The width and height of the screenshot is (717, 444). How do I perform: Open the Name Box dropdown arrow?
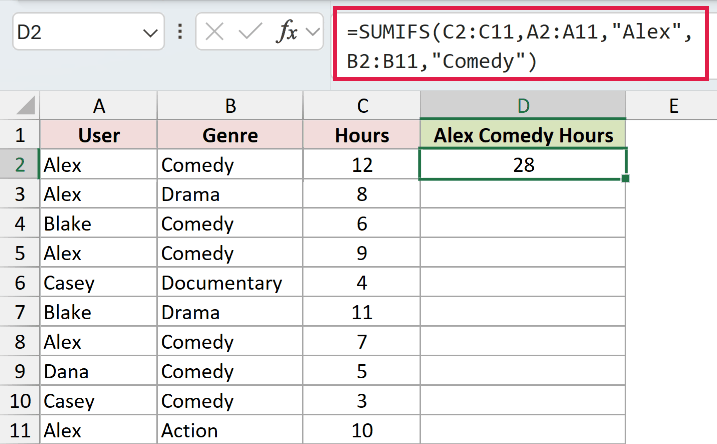point(150,32)
